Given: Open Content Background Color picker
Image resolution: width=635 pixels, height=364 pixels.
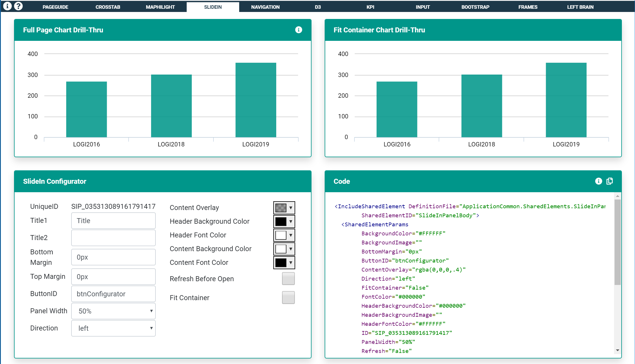Looking at the screenshot, I should click(x=284, y=249).
